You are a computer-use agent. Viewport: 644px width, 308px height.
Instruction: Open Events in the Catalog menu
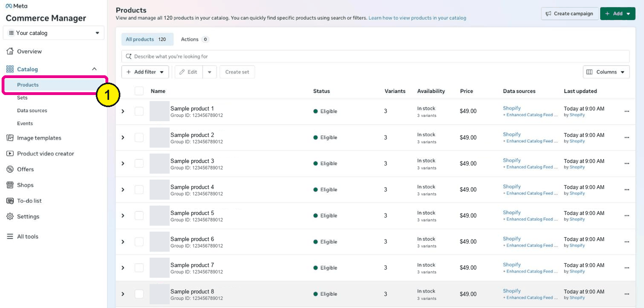(x=25, y=123)
